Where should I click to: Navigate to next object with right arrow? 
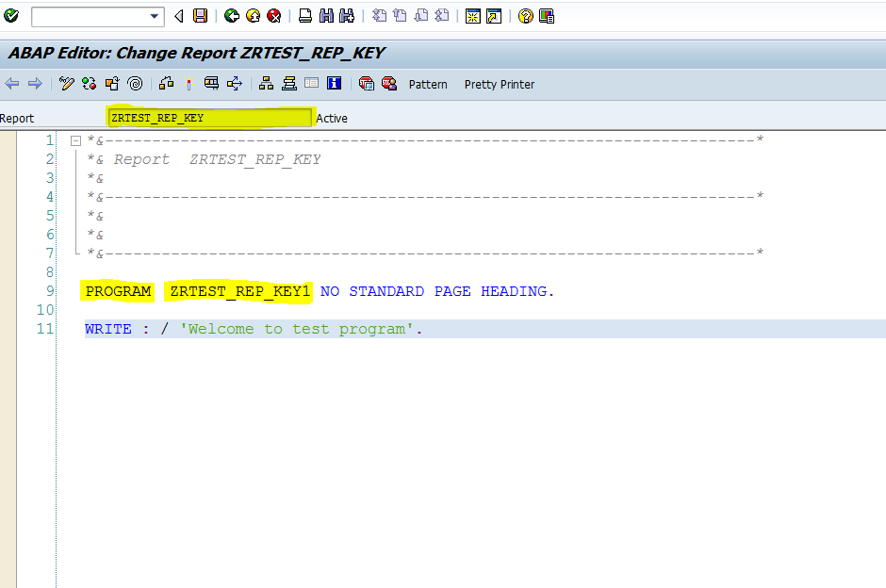pyautogui.click(x=35, y=84)
